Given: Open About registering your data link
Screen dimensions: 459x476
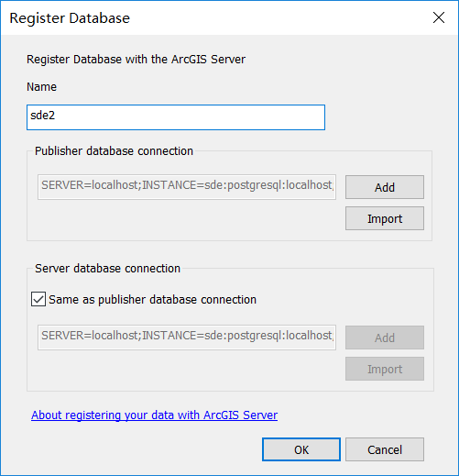Looking at the screenshot, I should 154,415.
